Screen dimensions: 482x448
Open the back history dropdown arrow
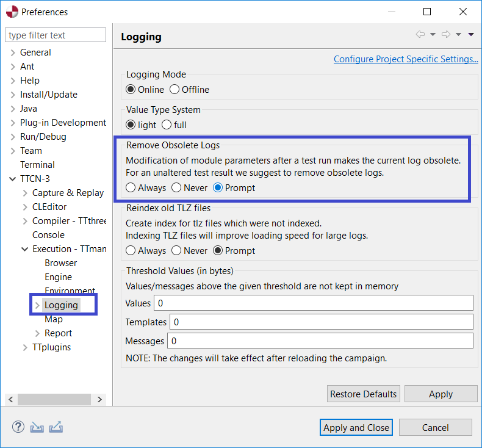click(433, 34)
